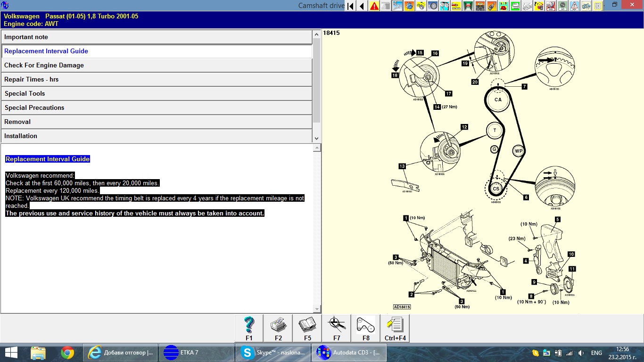
Task: Select Check For Engine Damage section
Action: coord(157,66)
